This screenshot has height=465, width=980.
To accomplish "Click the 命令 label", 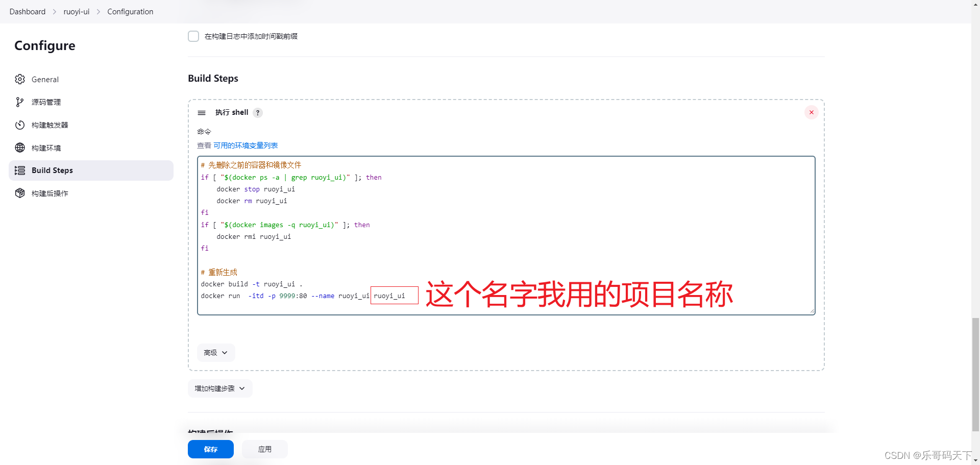I will (x=204, y=132).
